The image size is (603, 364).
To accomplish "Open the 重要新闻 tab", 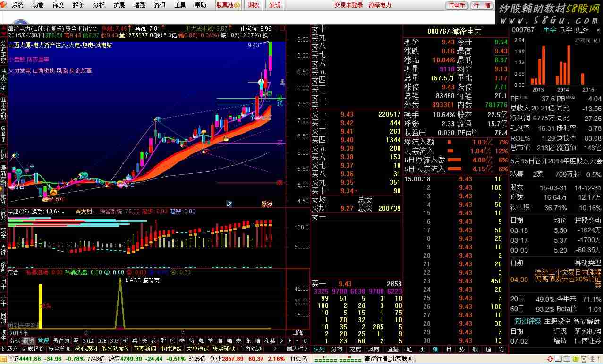I will click(x=144, y=349).
